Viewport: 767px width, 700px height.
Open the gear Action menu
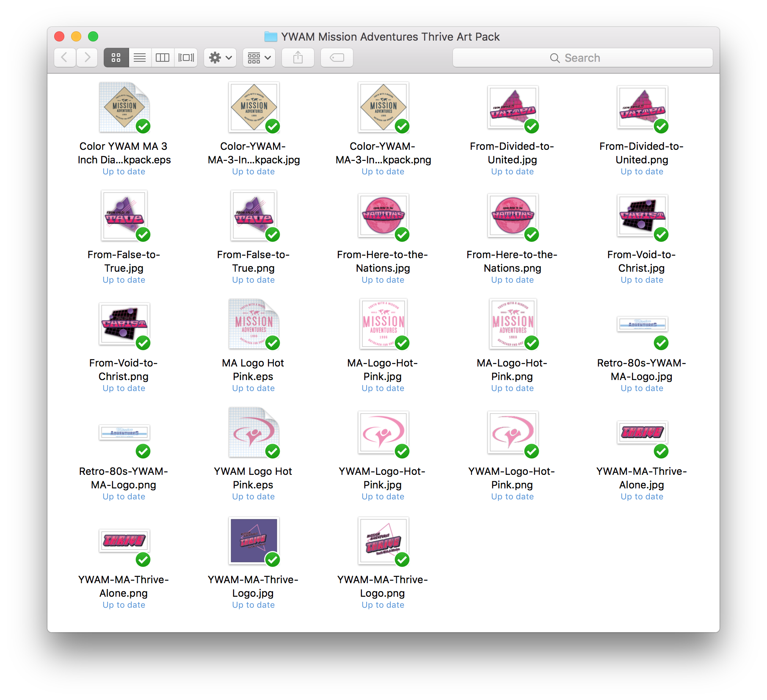pyautogui.click(x=220, y=58)
